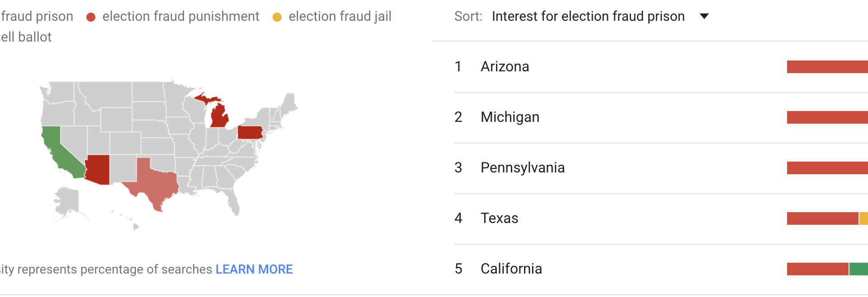Choose Texas from the region list

(x=499, y=218)
